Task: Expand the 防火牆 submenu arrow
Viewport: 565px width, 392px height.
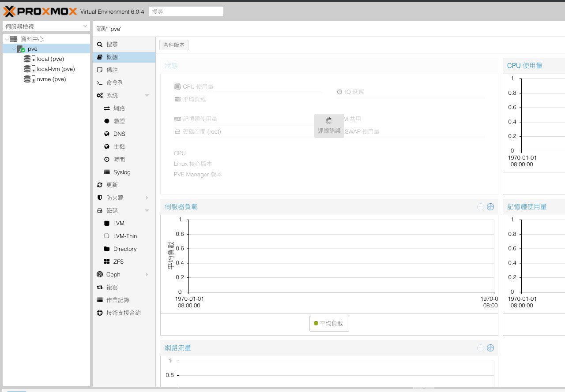Action: tap(147, 198)
